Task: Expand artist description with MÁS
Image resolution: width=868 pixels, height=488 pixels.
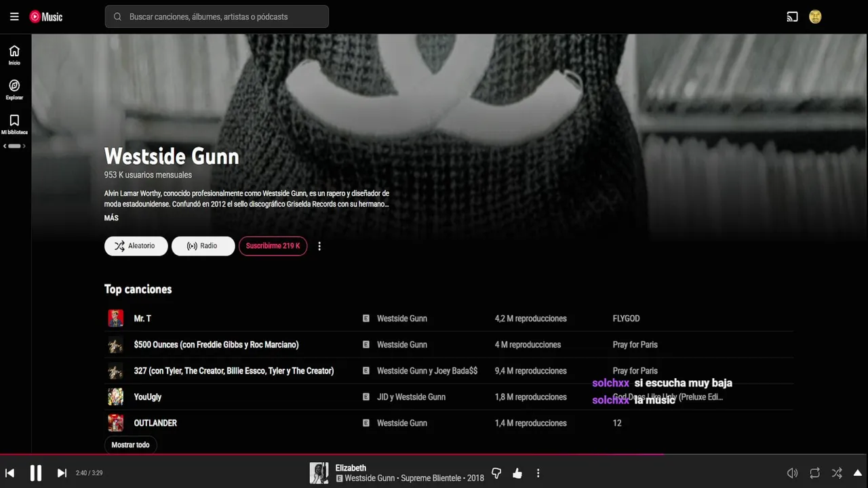Action: (x=111, y=218)
